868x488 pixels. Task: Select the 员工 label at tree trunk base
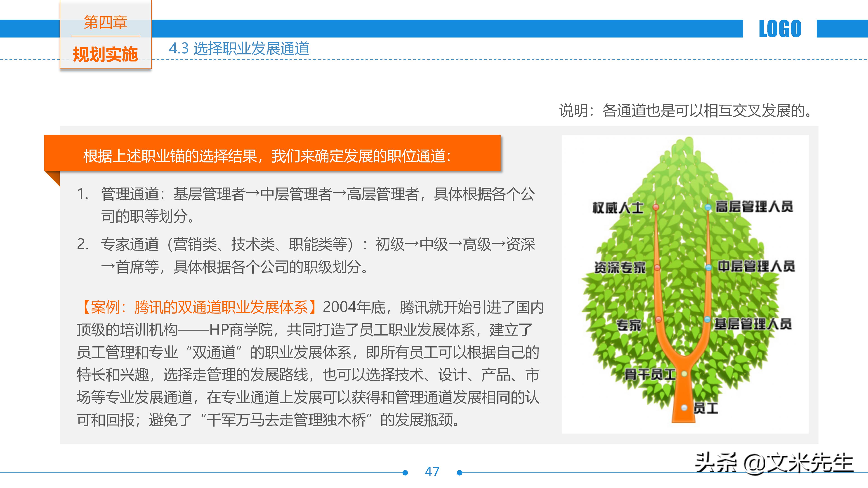tap(707, 408)
